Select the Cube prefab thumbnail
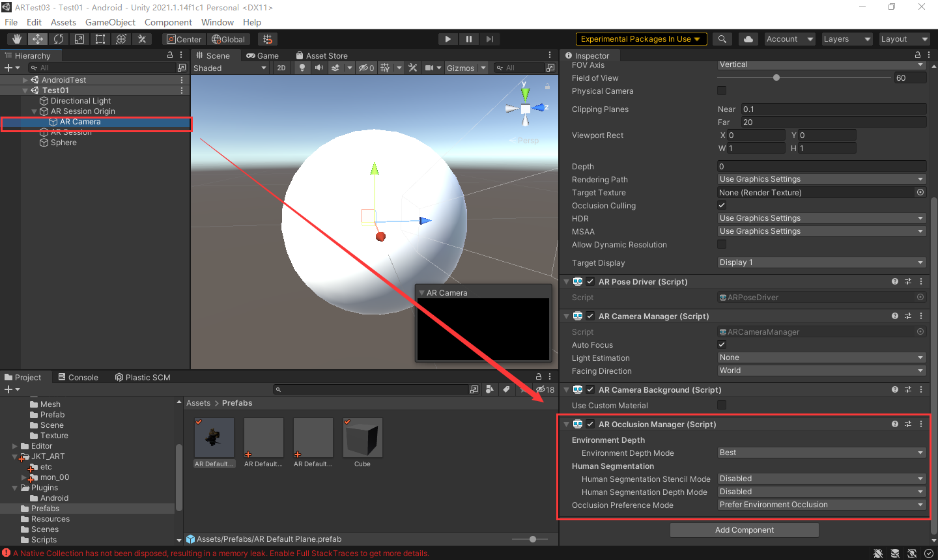 pos(362,436)
